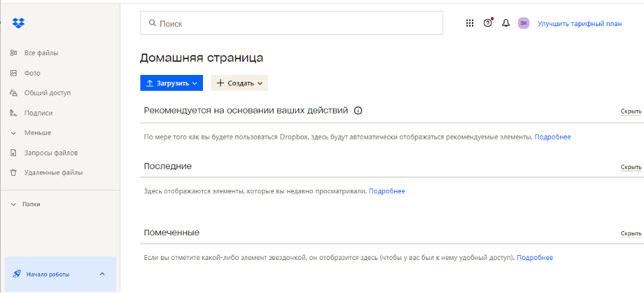644x293 pixels.
Task: Click the Папки label
Action: tap(31, 204)
